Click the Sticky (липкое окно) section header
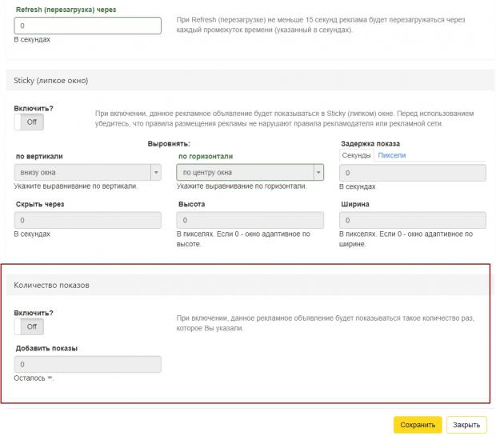The image size is (496, 448). pyautogui.click(x=250, y=80)
